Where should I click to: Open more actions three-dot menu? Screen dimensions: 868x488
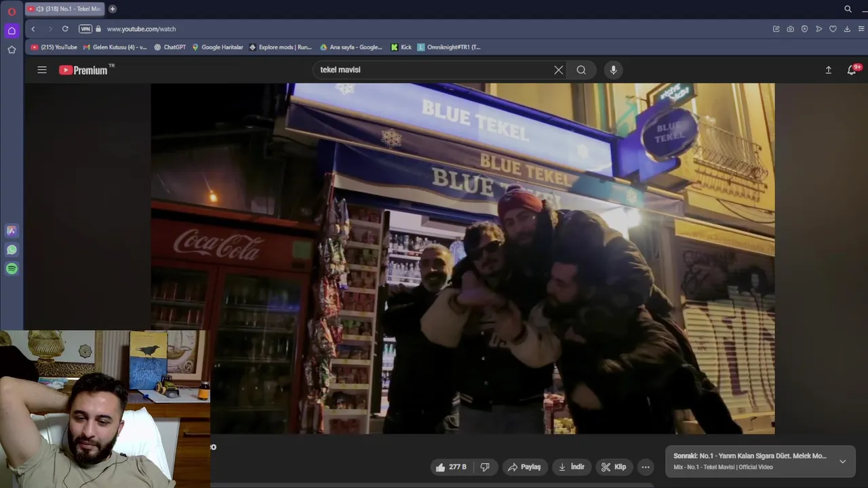(x=646, y=467)
